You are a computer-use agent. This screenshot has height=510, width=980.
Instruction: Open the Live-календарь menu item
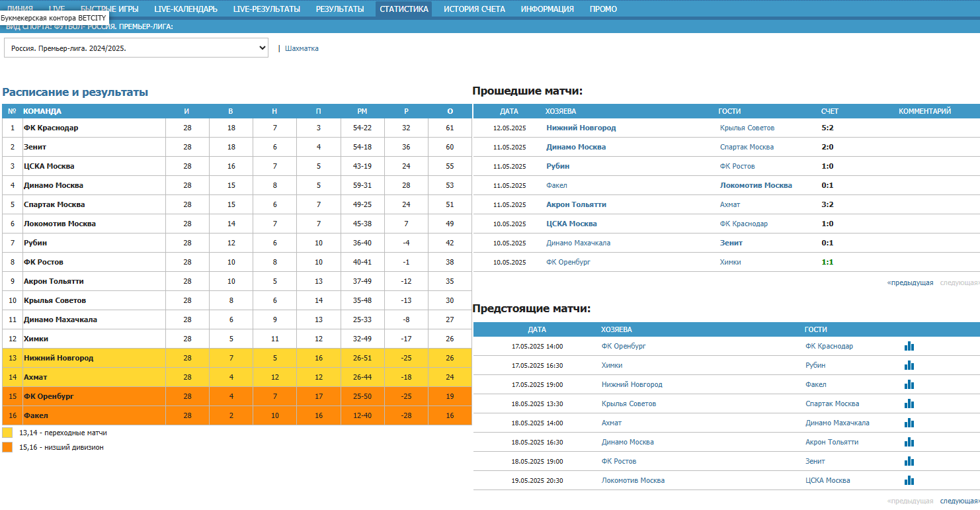pyautogui.click(x=186, y=9)
